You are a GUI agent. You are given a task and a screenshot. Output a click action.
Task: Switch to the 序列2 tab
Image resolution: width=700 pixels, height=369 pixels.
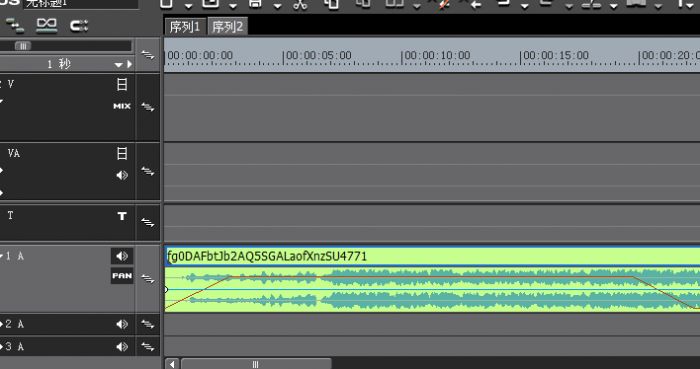tap(227, 27)
